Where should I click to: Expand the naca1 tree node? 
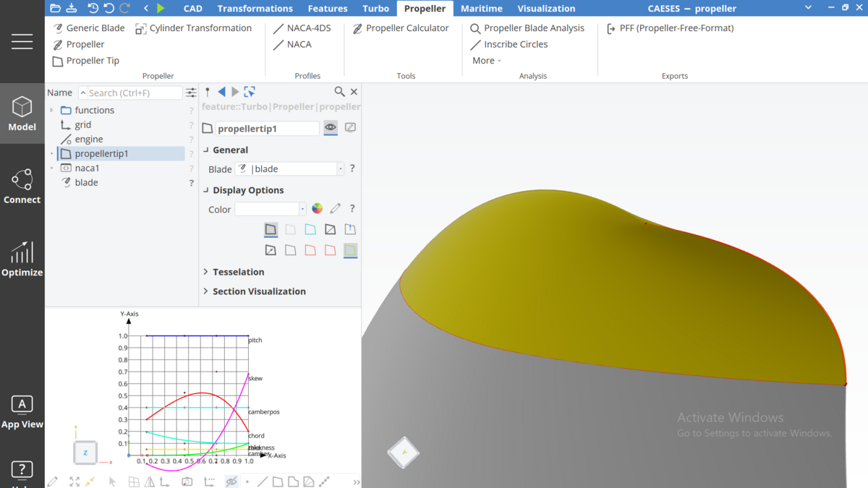coord(51,168)
